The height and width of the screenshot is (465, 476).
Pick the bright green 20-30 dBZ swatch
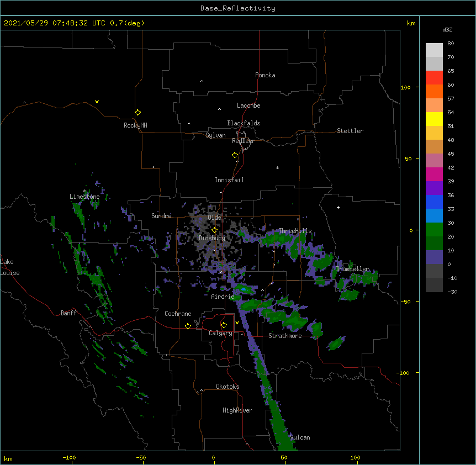point(434,230)
